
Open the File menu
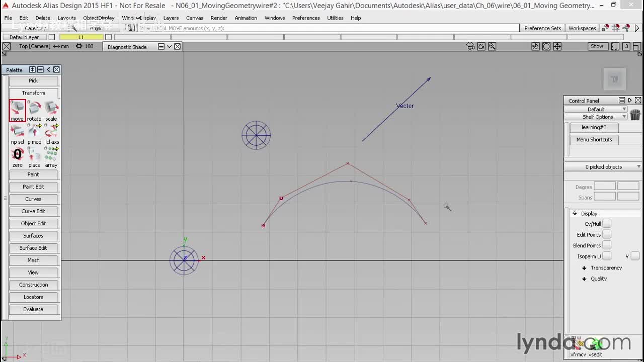click(9, 18)
